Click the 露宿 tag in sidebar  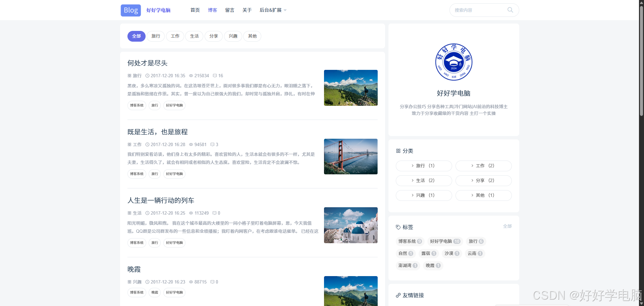point(429,254)
